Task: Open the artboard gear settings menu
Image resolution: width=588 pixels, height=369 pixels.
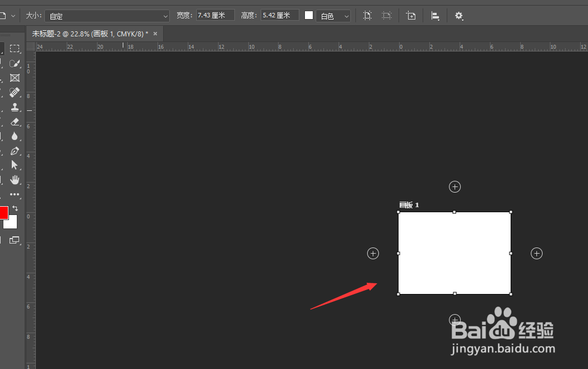Action: coord(459,16)
